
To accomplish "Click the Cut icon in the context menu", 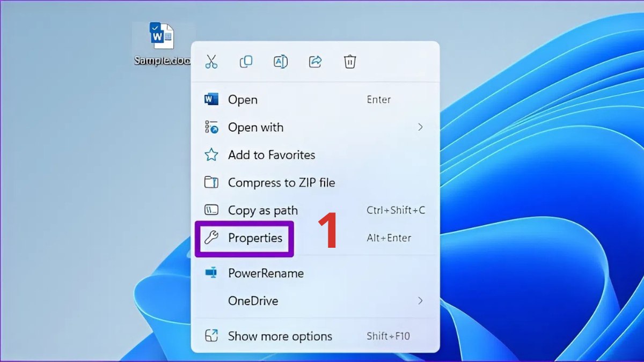I will point(211,61).
